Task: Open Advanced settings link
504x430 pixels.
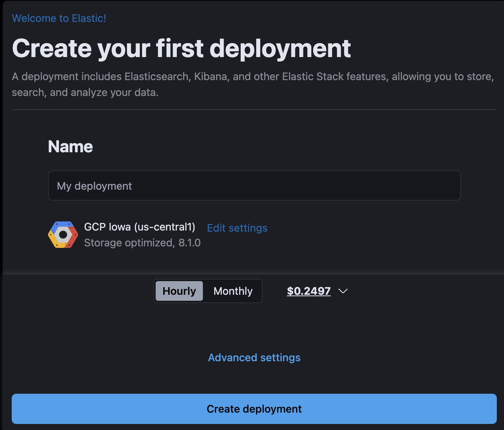Action: [254, 357]
